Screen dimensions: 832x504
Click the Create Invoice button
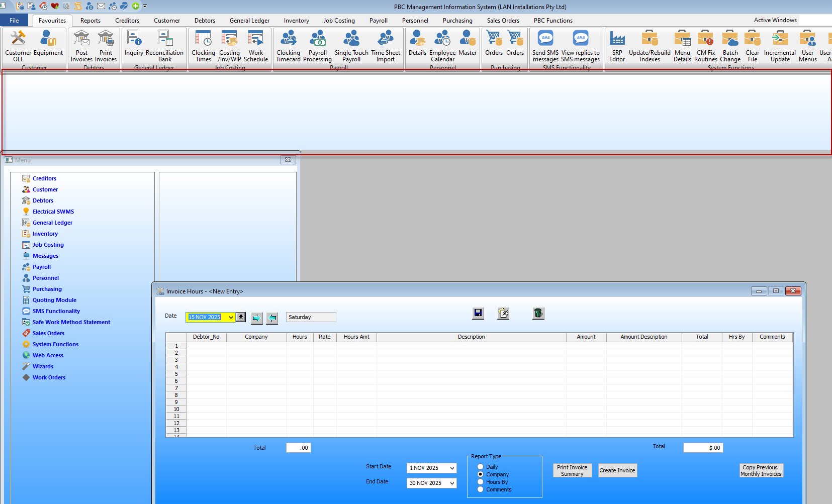click(617, 470)
